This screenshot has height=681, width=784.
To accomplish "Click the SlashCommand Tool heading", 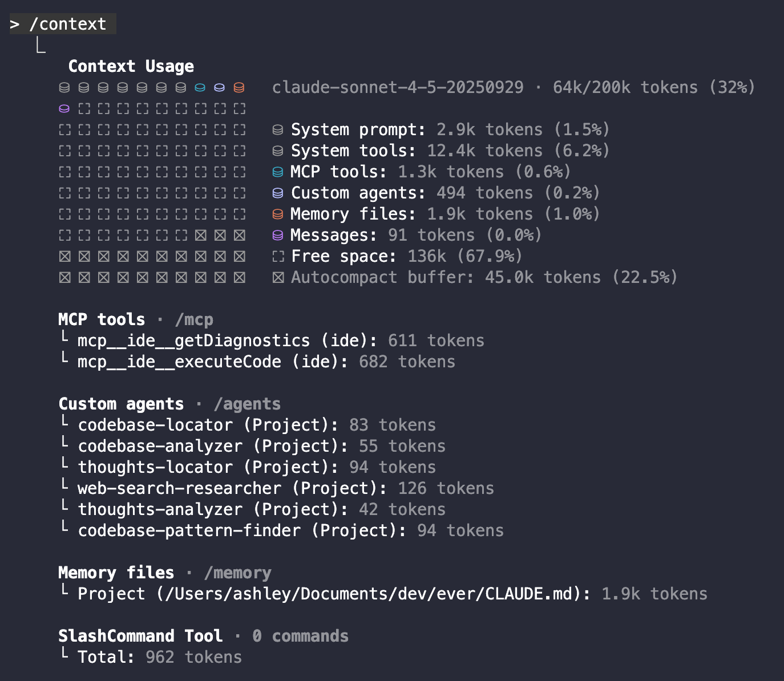I will (x=140, y=636).
